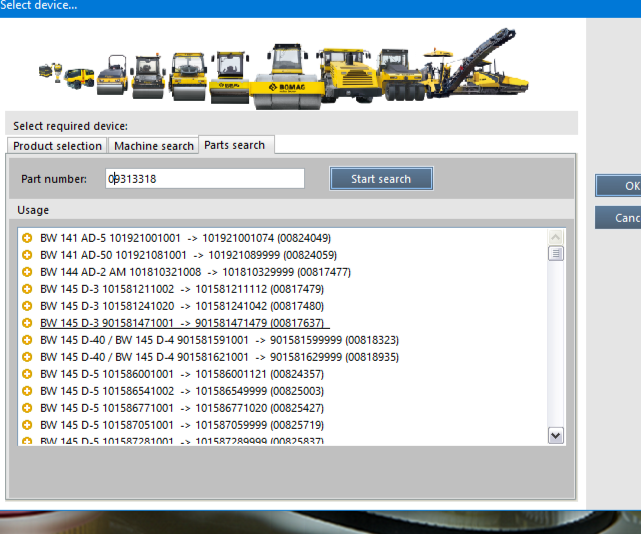Select row BW 145 D-5 (00825003)
641x534 pixels.
tap(182, 391)
